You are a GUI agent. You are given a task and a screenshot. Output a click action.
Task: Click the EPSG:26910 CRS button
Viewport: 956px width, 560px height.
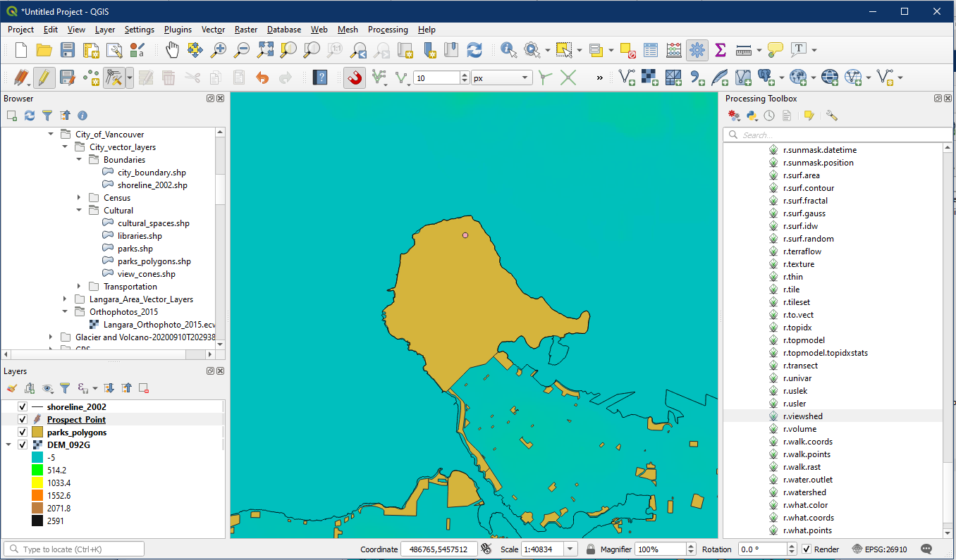[879, 549]
